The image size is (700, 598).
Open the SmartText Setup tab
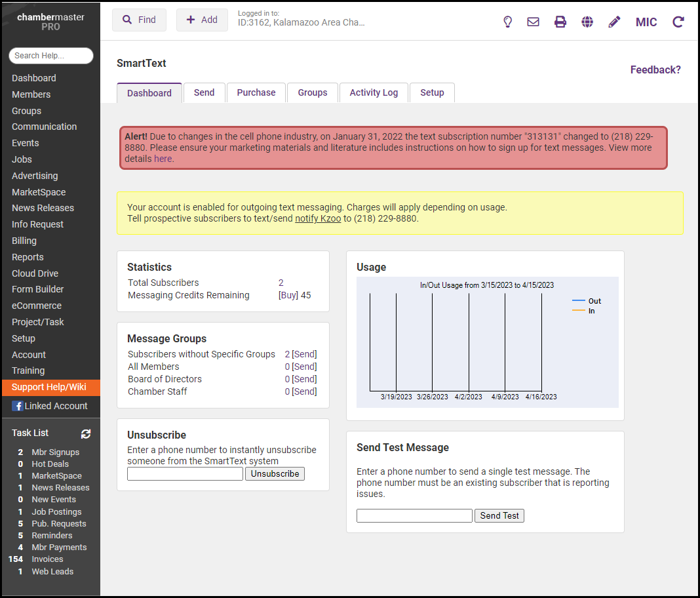(432, 92)
